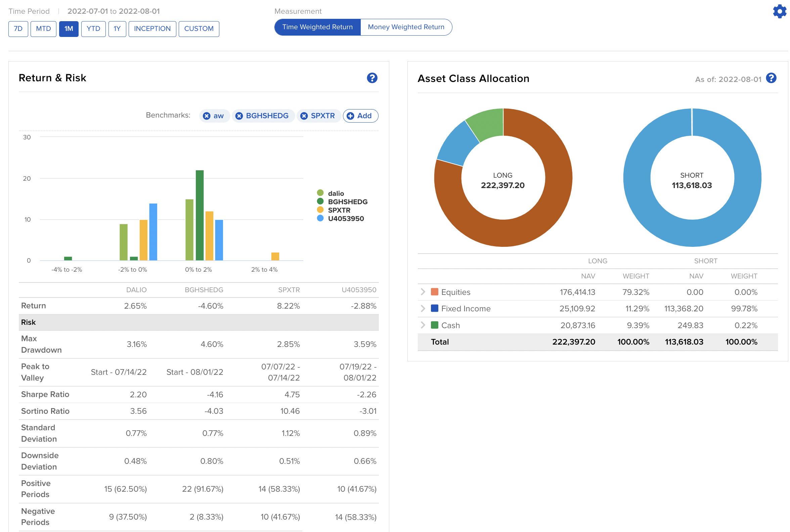Expand the Fixed Income row

pos(423,308)
